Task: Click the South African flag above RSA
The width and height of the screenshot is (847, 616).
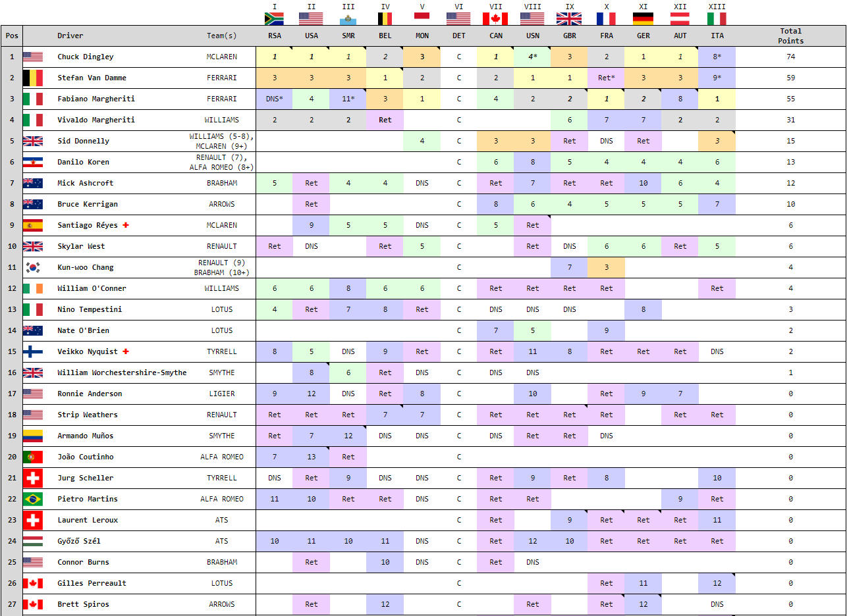Action: [x=274, y=18]
